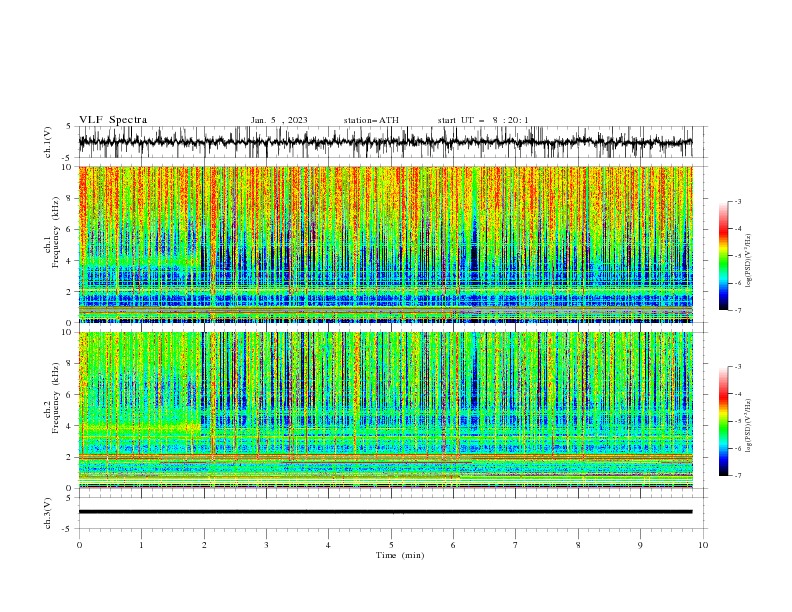Select the date text "Jan. 5 , 2023"
Image resolution: width=792 pixels, height=612 pixels.
279,120
